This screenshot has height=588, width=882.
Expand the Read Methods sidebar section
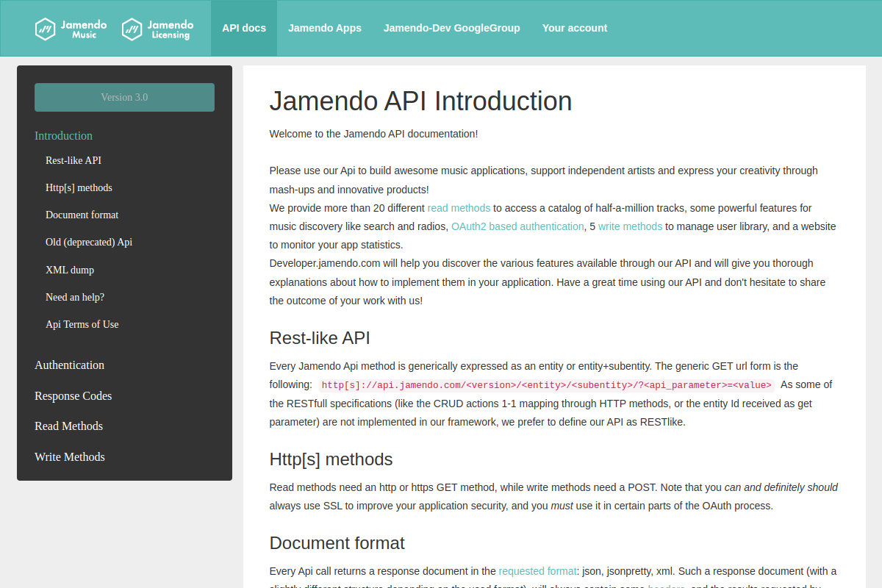[x=68, y=426]
